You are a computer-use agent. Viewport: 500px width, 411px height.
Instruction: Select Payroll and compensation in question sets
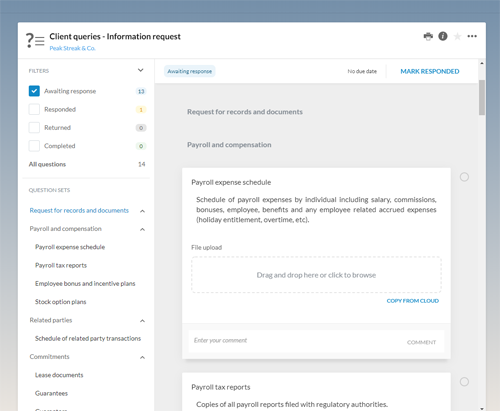pyautogui.click(x=65, y=229)
